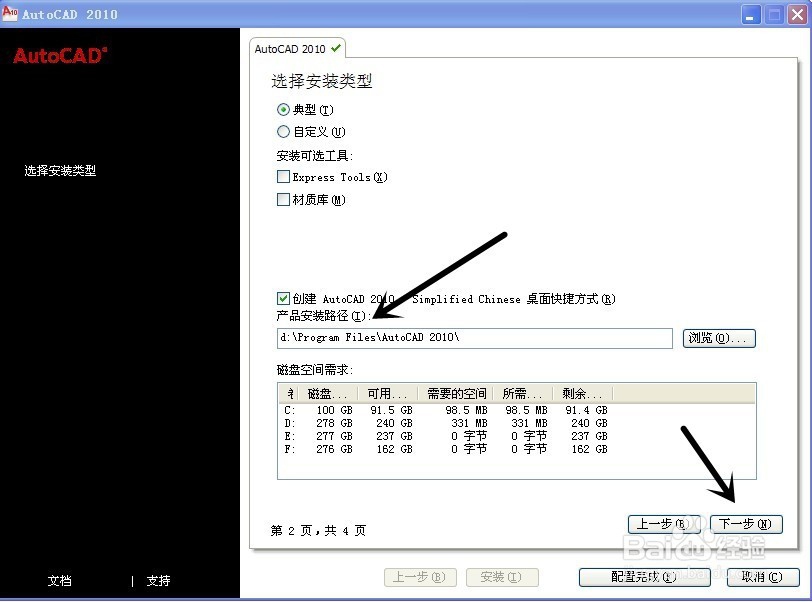Close the AutoCAD 2010 installer window
This screenshot has width=812, height=602.
pyautogui.click(x=798, y=15)
